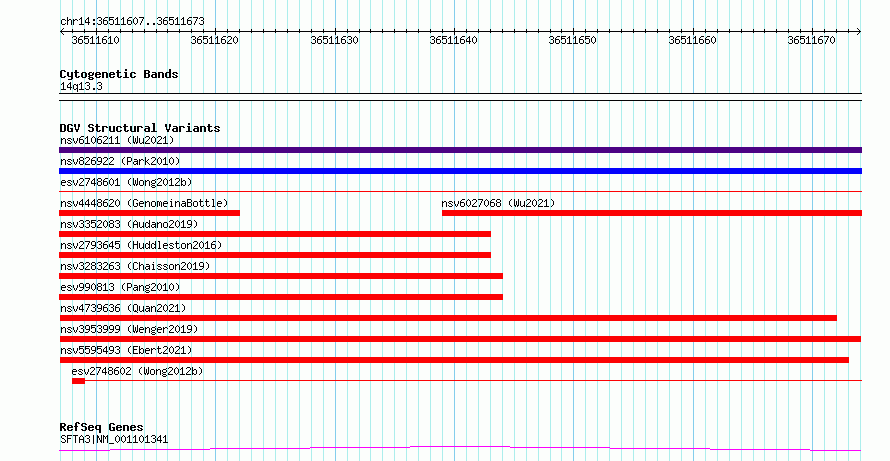Click the RefSeq Genes track title

click(102, 427)
